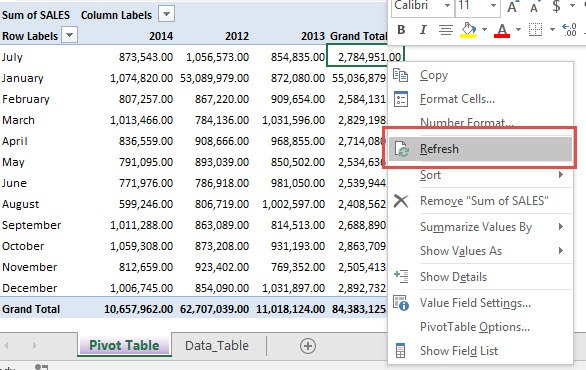The height and width of the screenshot is (370, 586).
Task: Click the increase font size icon
Action: pos(512,6)
